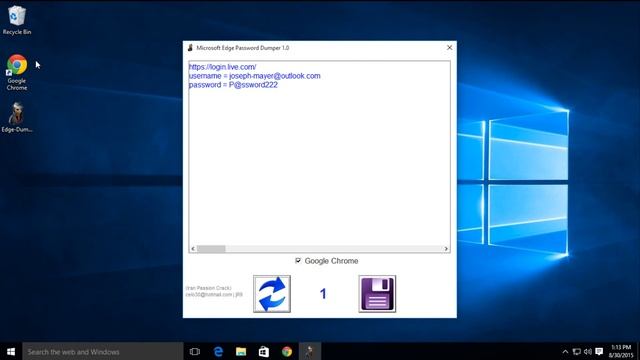Toggle the Google Chrome checkbox
640x360 pixels.
(x=298, y=261)
